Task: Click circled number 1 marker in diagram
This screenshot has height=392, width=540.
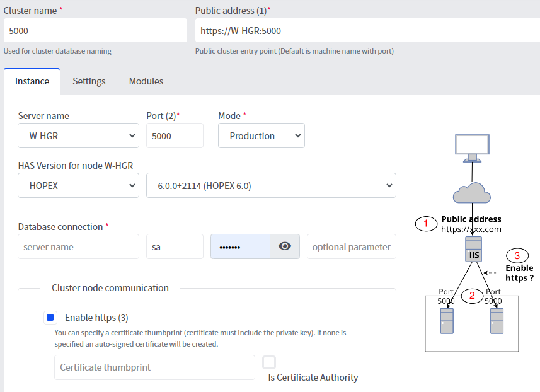Action: pyautogui.click(x=426, y=224)
